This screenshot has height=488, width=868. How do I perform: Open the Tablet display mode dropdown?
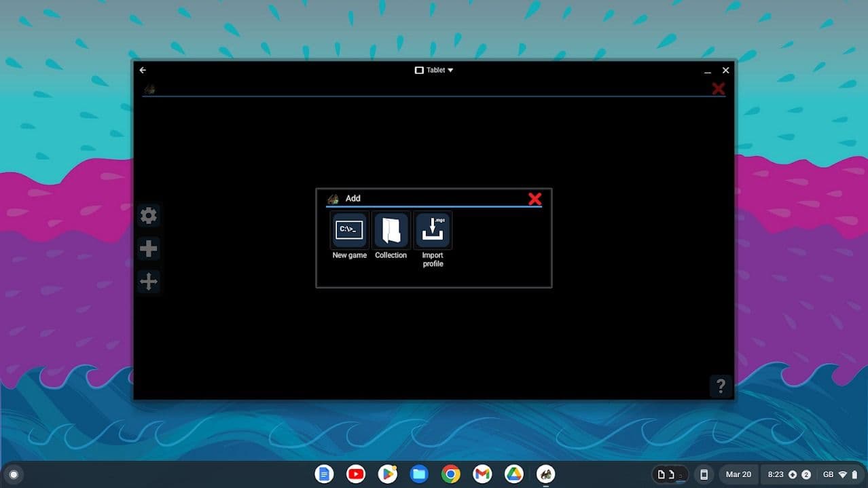(435, 70)
